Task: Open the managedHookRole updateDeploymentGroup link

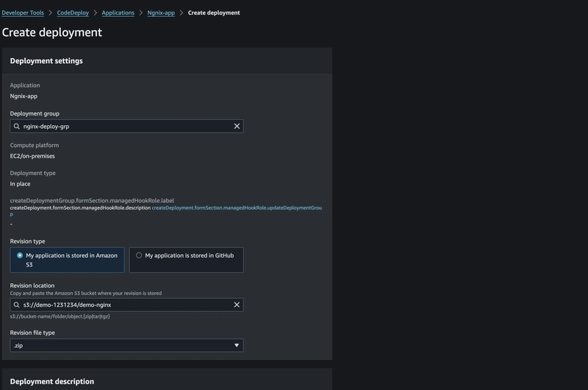Action: click(x=237, y=208)
